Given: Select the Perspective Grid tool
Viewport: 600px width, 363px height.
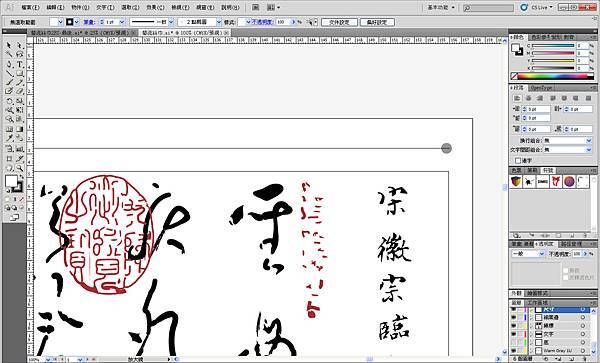Looking at the screenshot, I should pyautogui.click(x=20, y=120).
